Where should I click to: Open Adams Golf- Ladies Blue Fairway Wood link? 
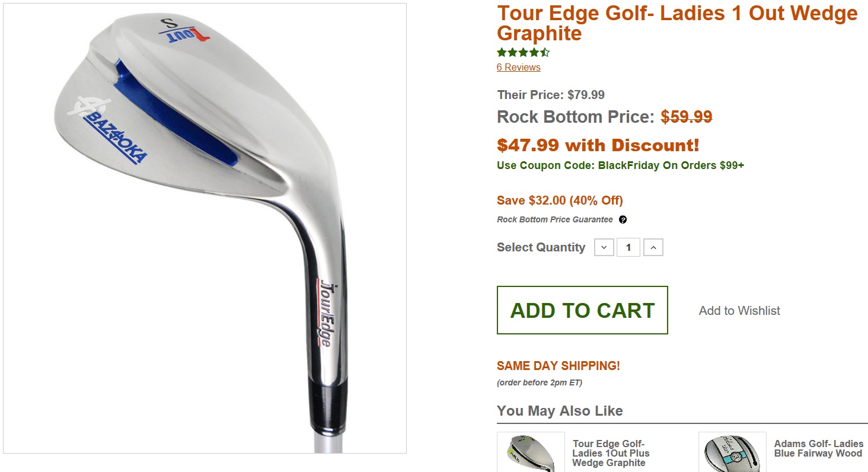[819, 448]
